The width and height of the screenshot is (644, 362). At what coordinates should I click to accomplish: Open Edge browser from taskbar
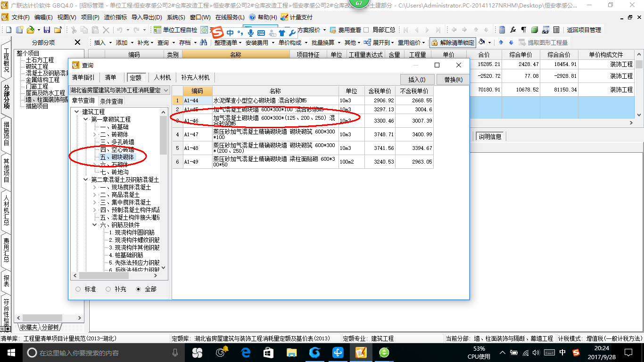(x=246, y=353)
